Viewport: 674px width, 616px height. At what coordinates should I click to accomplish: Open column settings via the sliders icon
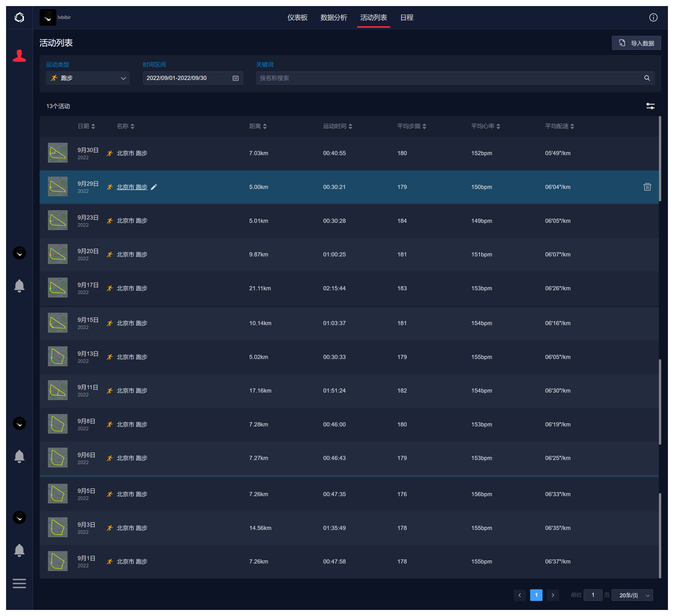650,106
